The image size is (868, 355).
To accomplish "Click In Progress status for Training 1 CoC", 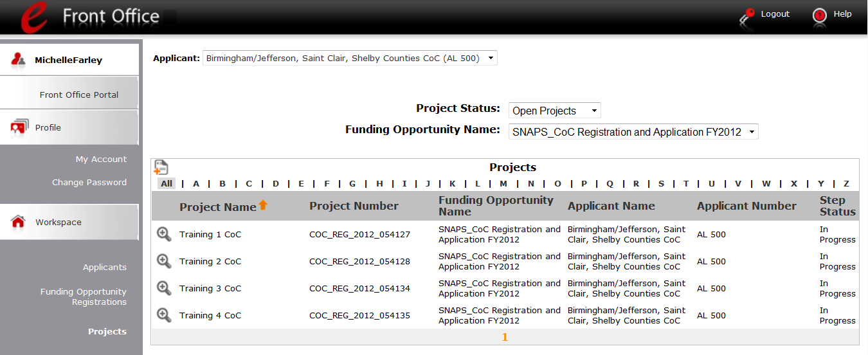I will pos(838,234).
